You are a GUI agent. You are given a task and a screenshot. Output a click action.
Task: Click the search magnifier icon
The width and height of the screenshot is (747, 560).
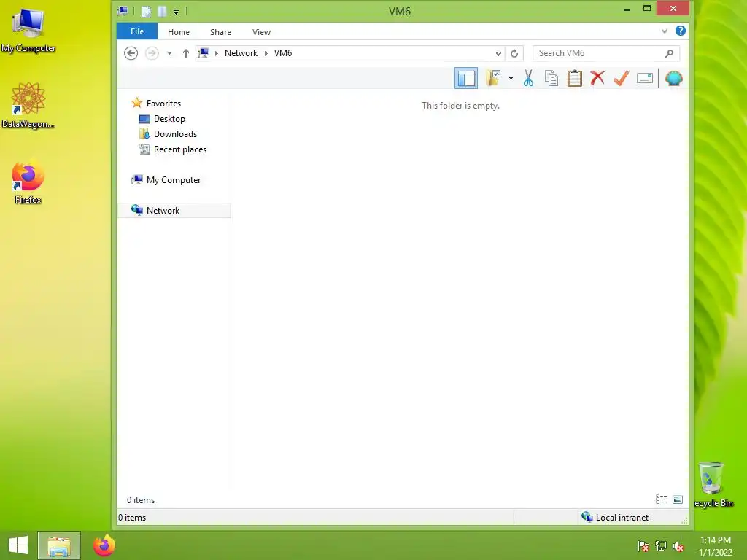[670, 53]
